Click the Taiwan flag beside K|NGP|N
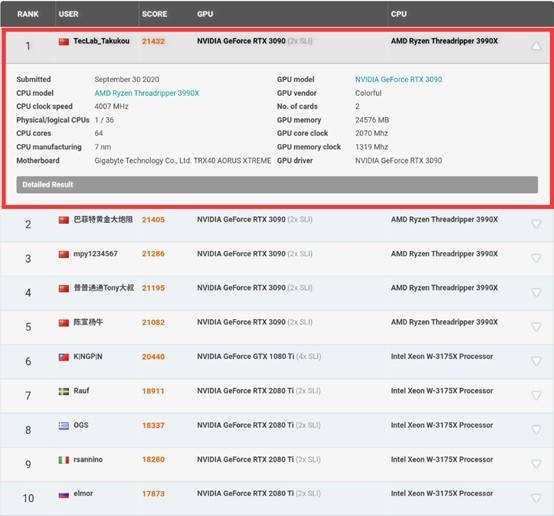Viewport: 554px width, 516px height. click(x=64, y=357)
